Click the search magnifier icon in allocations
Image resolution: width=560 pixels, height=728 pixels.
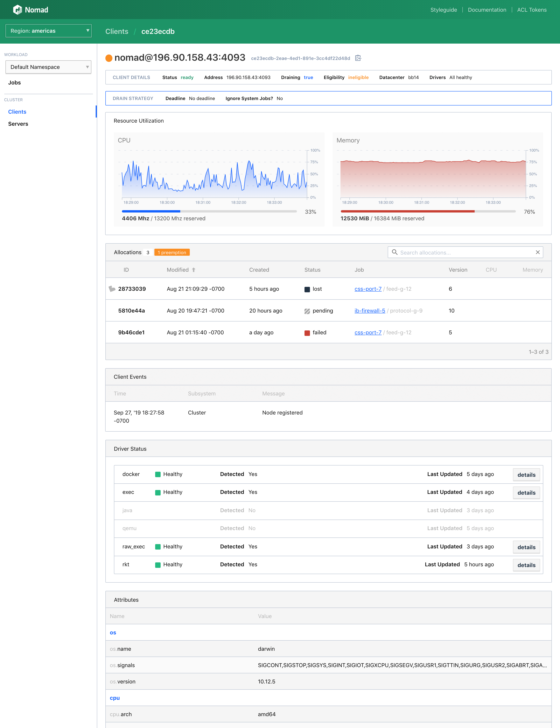click(395, 252)
